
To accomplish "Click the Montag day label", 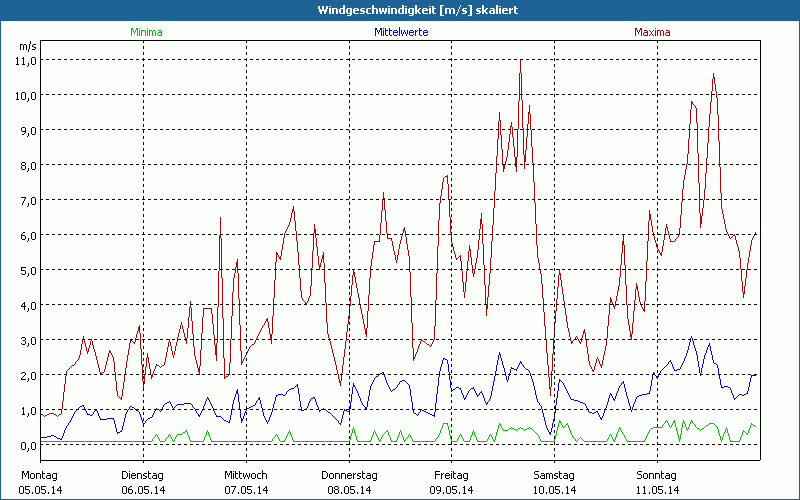I will 39,474.
